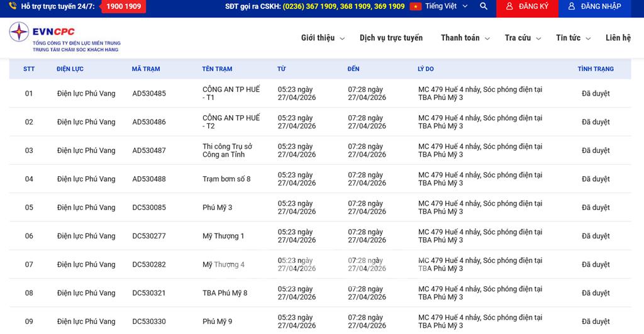Click the EVNCPC logo
Screen dimensions: 644x334
click(x=64, y=38)
